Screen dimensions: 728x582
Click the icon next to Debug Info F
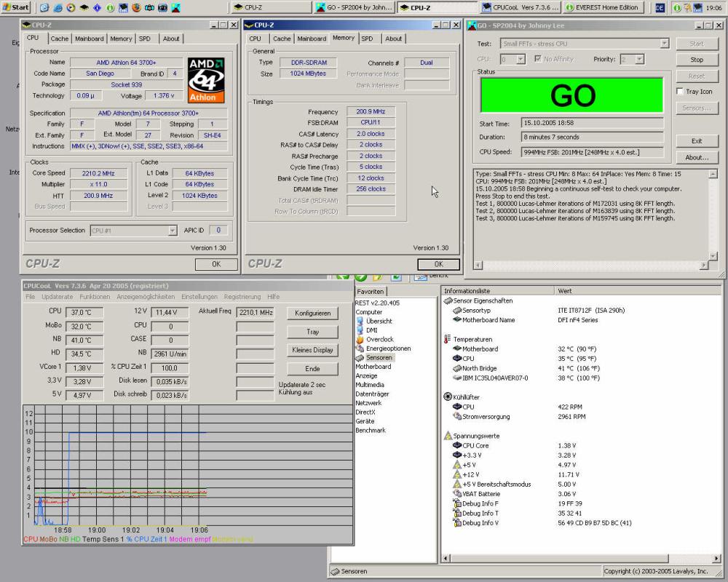pyautogui.click(x=457, y=503)
